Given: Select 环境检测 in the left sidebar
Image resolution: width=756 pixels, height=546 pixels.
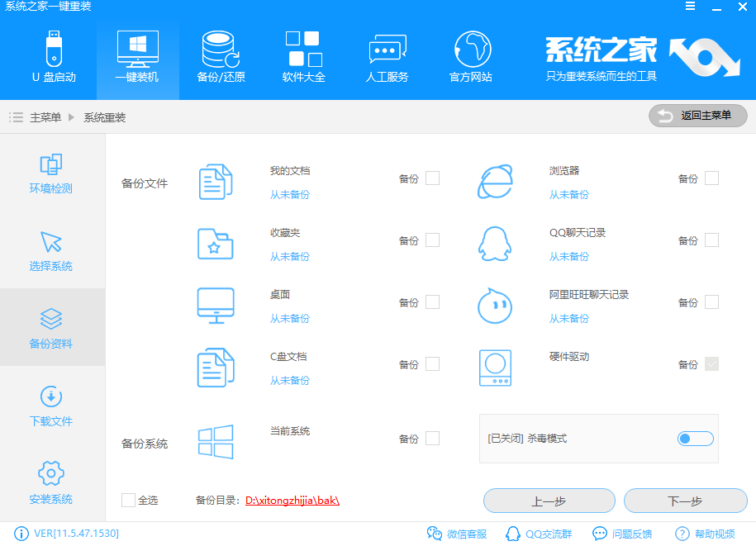Looking at the screenshot, I should point(50,172).
